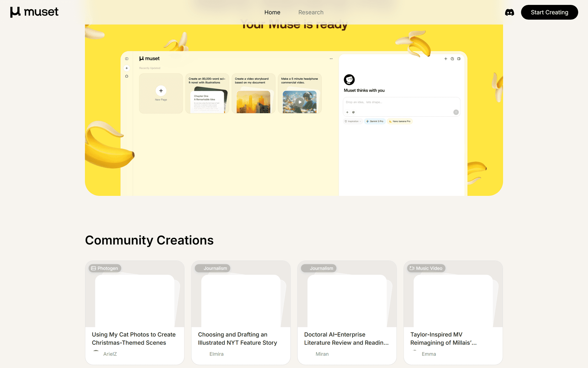588x368 pixels.
Task: Click the "Make a 5 minute headphone commercial video" text
Action: click(x=300, y=81)
